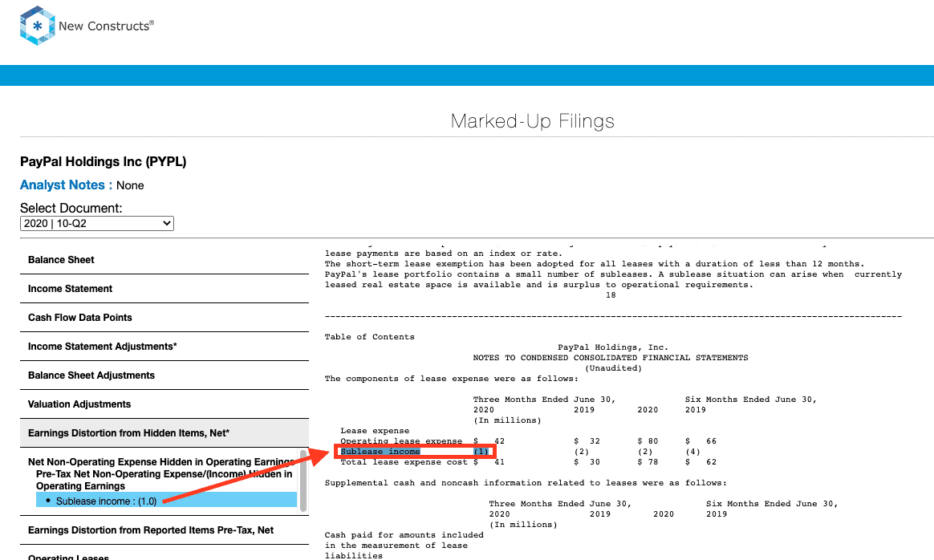The width and height of the screenshot is (934, 560).
Task: Click the Marked-Up Filings page title
Action: point(533,121)
